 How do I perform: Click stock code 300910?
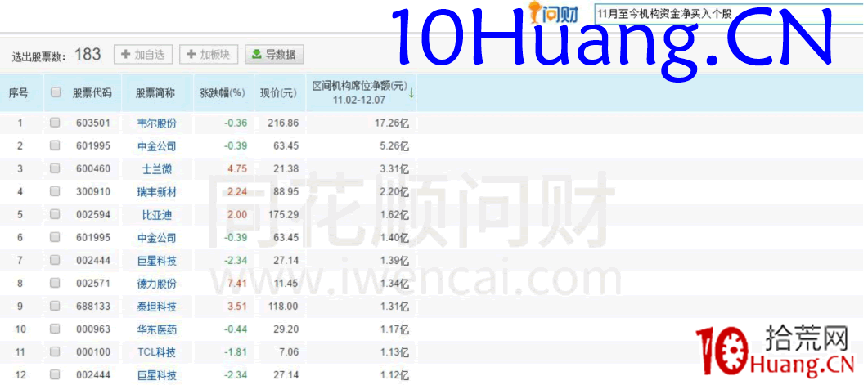93,192
